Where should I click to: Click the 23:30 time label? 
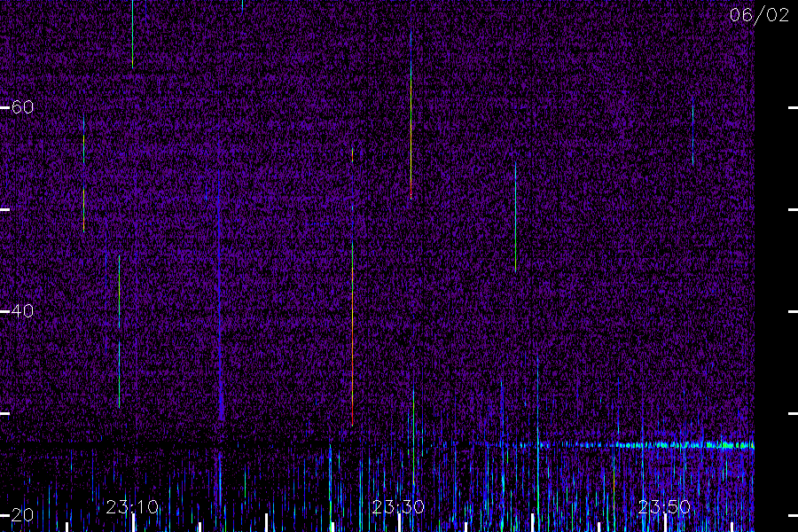[398, 507]
